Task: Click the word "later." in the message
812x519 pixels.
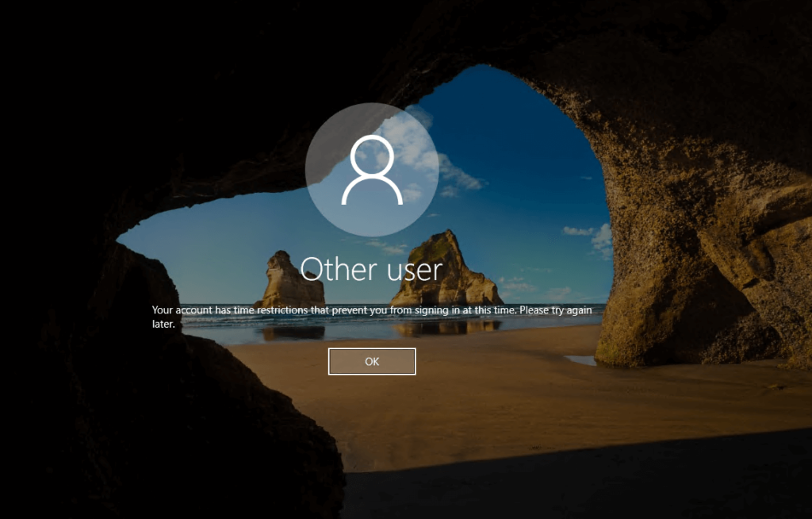Action: coord(163,324)
